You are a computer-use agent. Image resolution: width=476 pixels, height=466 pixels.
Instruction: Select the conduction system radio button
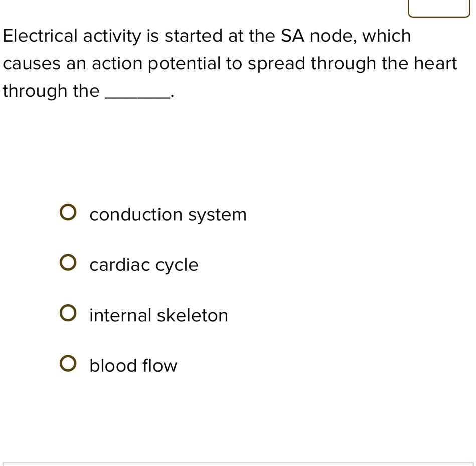pos(69,212)
